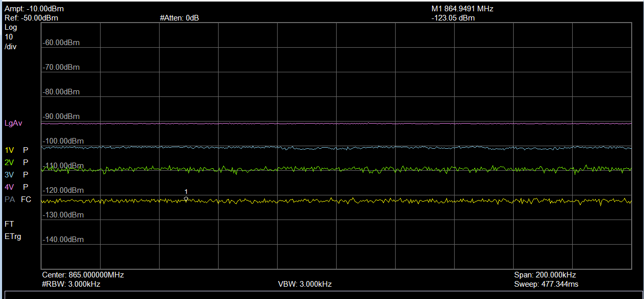Click the Log scale type label
Viewport: 644px width, 299px height.
coord(10,27)
